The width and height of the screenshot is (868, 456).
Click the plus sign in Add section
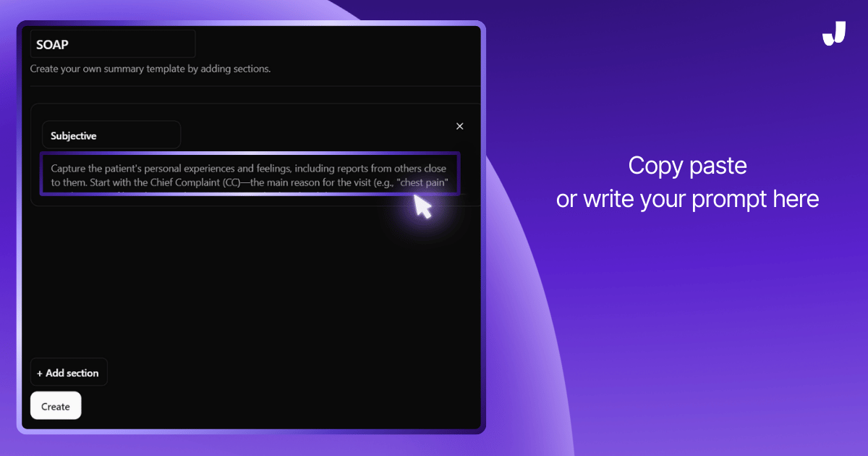click(40, 373)
